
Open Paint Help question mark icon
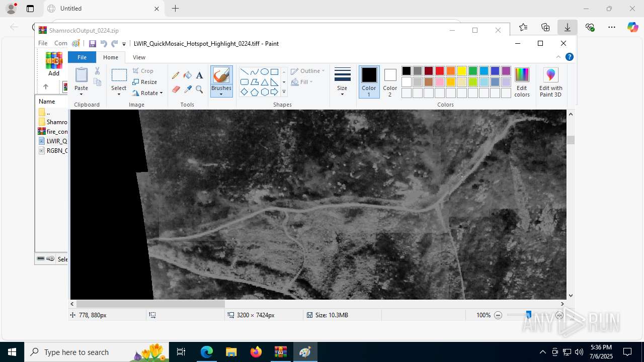coord(570,57)
